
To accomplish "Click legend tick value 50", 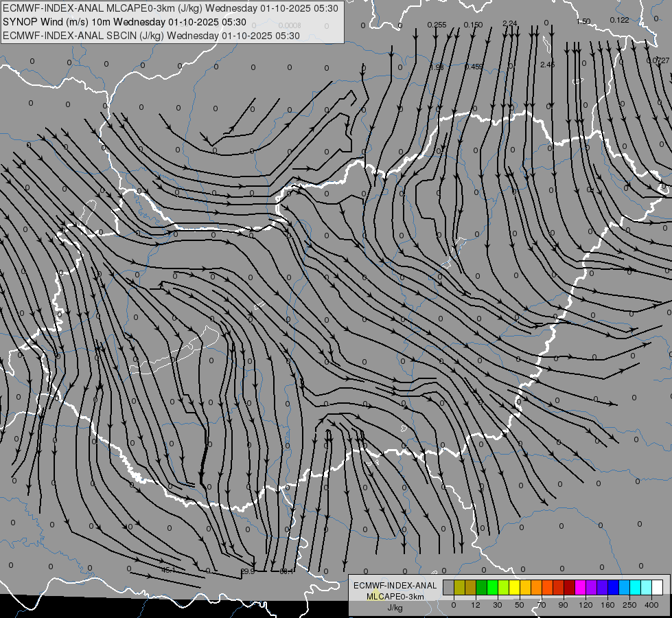I will 520,605.
